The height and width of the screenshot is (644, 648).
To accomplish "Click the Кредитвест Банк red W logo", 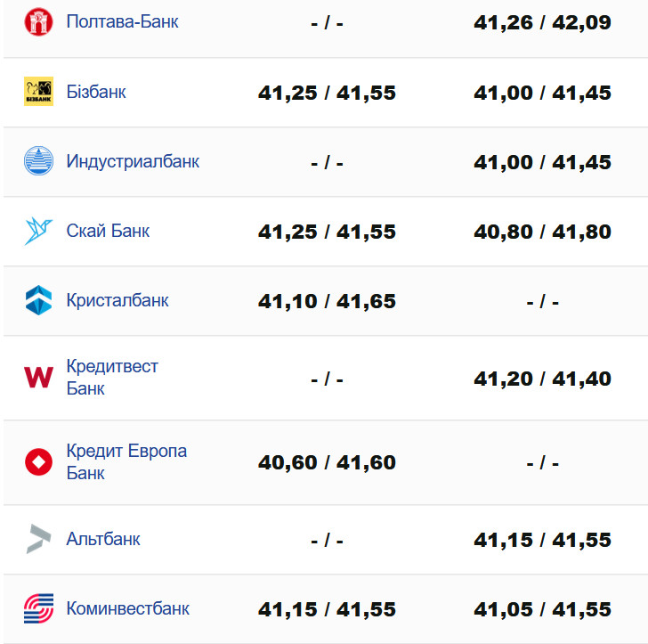I will point(38,378).
